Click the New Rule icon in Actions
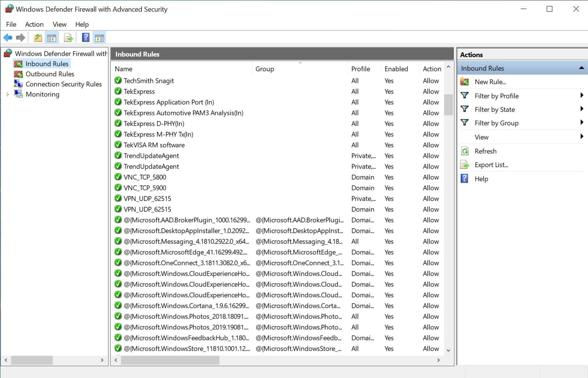 point(465,82)
